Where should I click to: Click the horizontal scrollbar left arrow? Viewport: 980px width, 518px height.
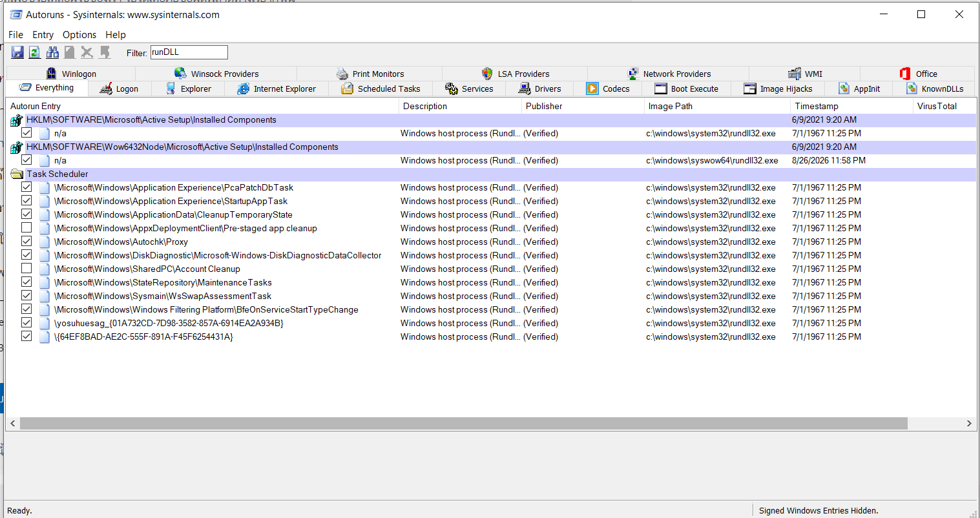click(13, 424)
